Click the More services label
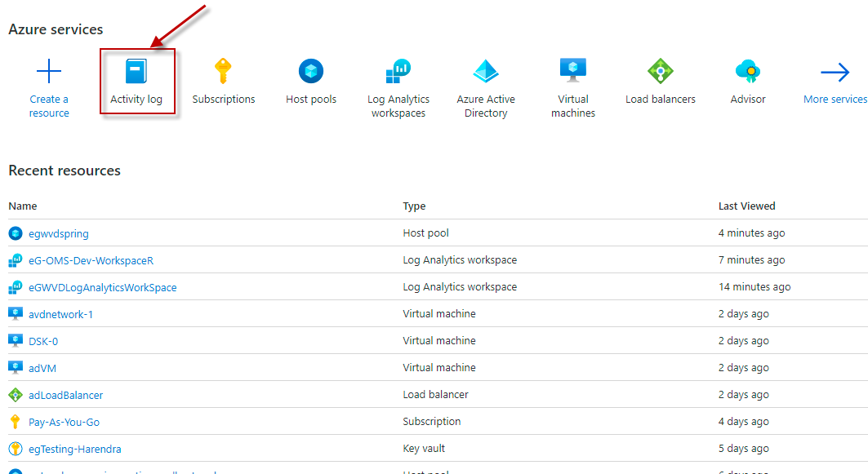The image size is (868, 474). [835, 99]
